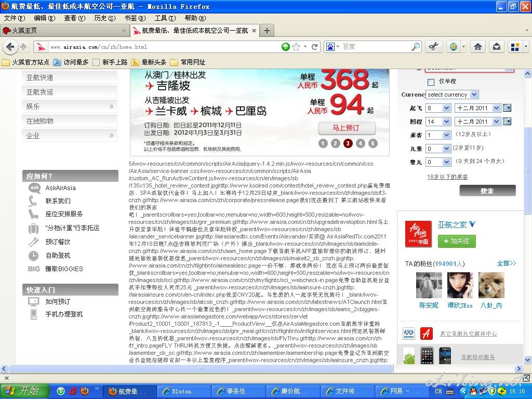The height and width of the screenshot is (399, 532).
Task: Click the 搜索 flight search button
Action: coord(487,191)
